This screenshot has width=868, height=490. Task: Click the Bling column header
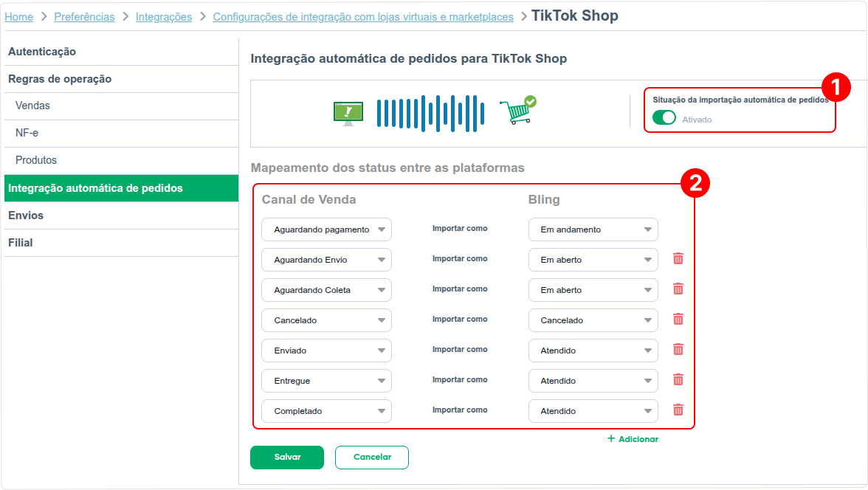[544, 199]
